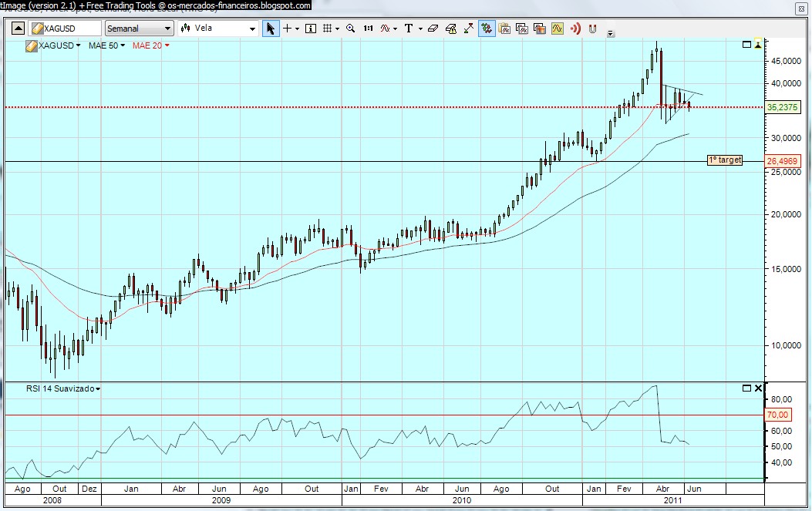
Task: Click the yellow pin icon on price pane
Action: point(758,45)
